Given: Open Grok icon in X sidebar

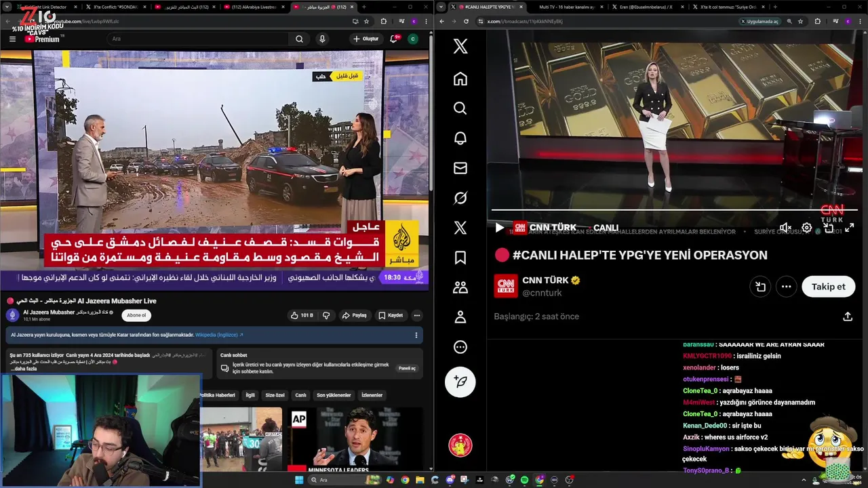Looking at the screenshot, I should click(460, 198).
